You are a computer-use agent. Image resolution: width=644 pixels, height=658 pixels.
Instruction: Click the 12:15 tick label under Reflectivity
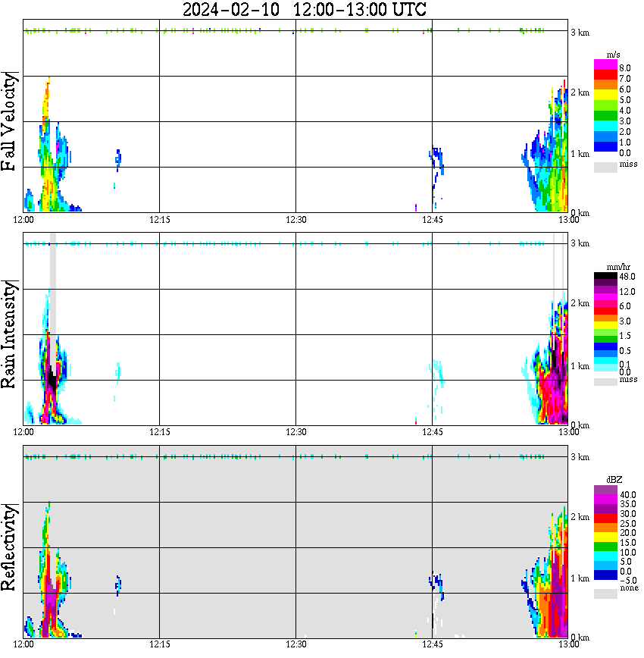pyautogui.click(x=160, y=644)
